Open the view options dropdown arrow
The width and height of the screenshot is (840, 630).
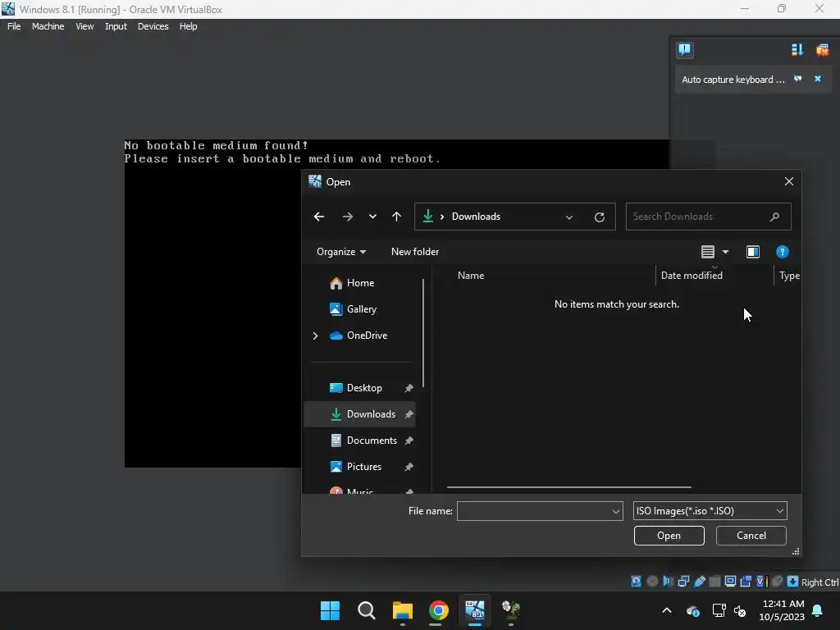pos(725,252)
